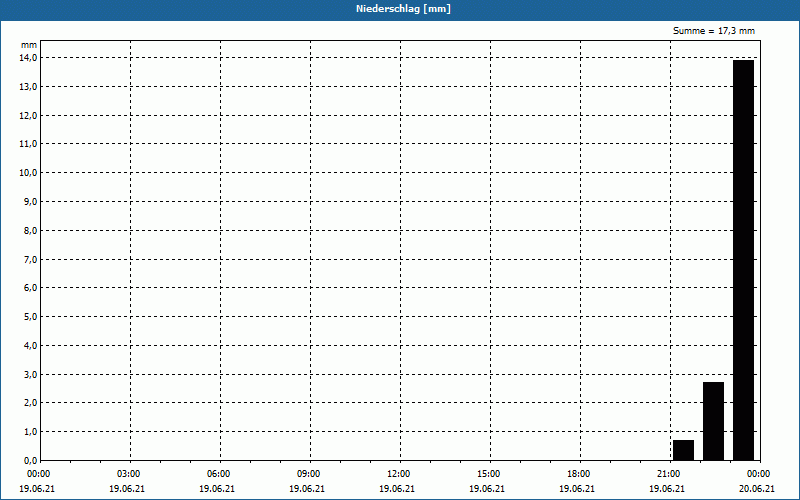800x500 pixels.
Task: Click the 5,0 y-axis label
Action: [x=29, y=317]
